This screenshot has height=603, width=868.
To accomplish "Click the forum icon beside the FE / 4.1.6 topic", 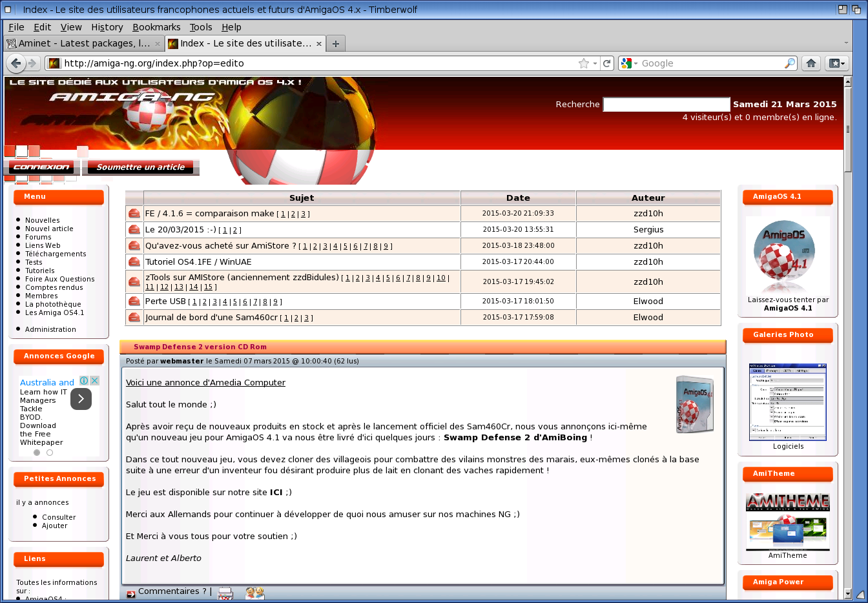I will [x=134, y=214].
